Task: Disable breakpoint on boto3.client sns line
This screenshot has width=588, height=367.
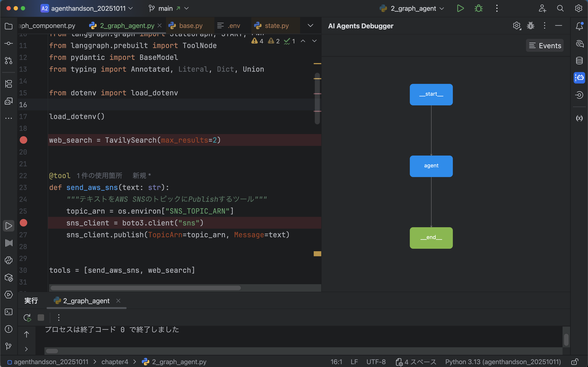Action: click(23, 223)
